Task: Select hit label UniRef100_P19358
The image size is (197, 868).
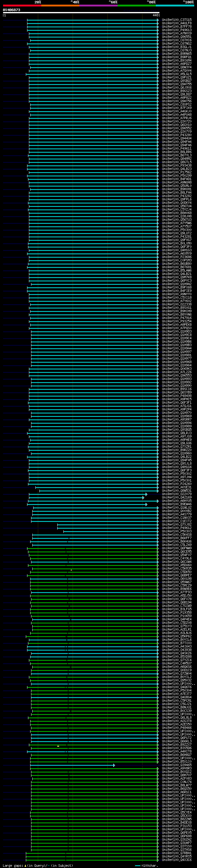Action: [x=177, y=612]
